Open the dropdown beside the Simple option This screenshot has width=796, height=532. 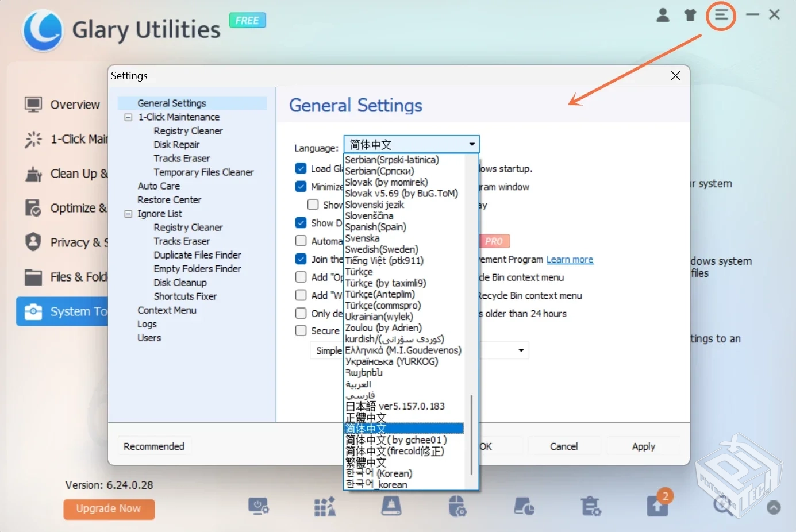tap(521, 350)
